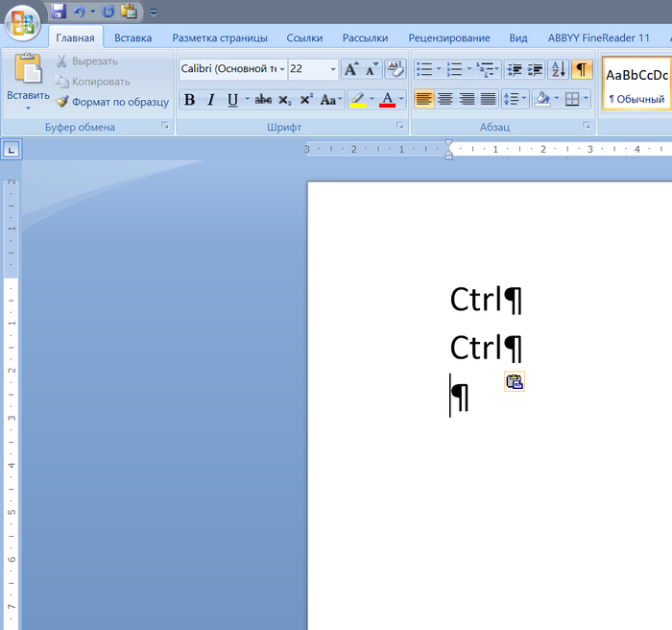Open line spacing menu

(x=516, y=100)
